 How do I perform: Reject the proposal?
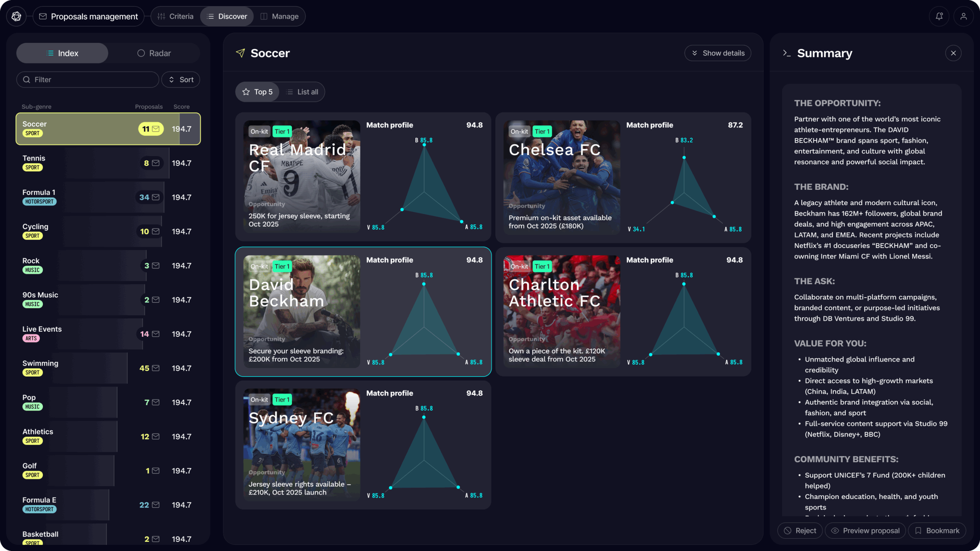800,531
